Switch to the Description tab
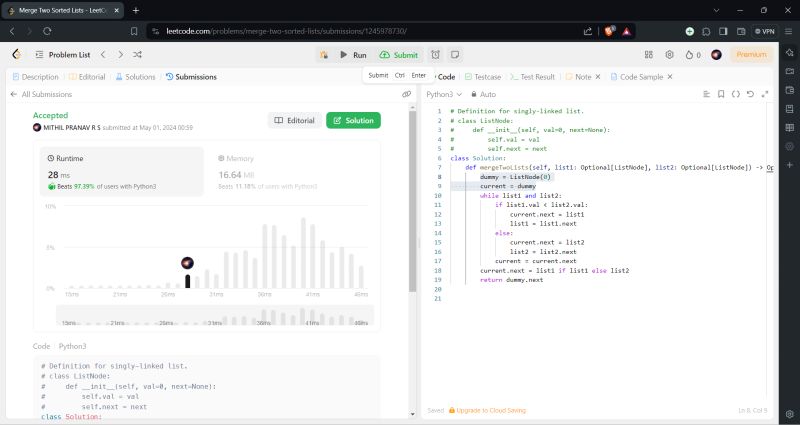Image resolution: width=800 pixels, height=425 pixels. pos(35,77)
